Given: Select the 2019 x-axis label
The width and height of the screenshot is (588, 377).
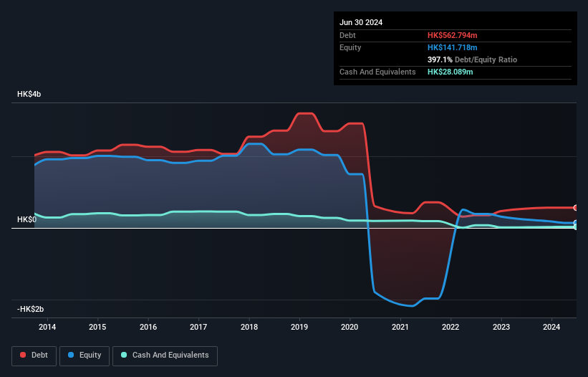Looking at the screenshot, I should point(299,327).
